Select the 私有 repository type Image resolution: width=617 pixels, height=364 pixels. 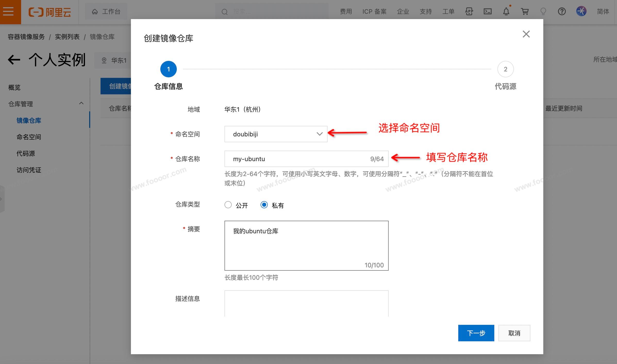pos(264,205)
